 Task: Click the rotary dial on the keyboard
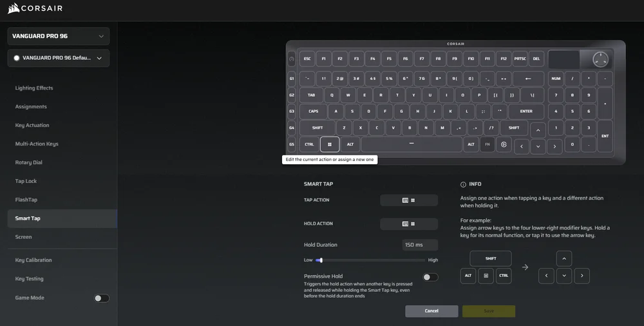(x=600, y=60)
